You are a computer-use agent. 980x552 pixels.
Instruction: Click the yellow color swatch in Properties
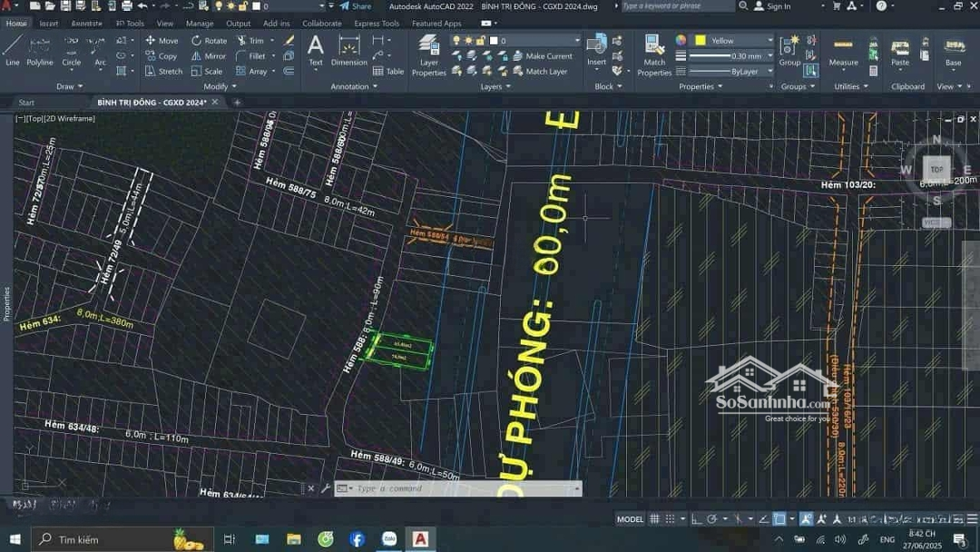pos(701,41)
